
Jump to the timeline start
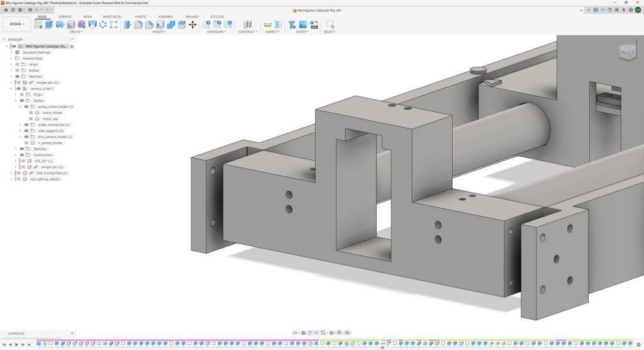coord(4,345)
